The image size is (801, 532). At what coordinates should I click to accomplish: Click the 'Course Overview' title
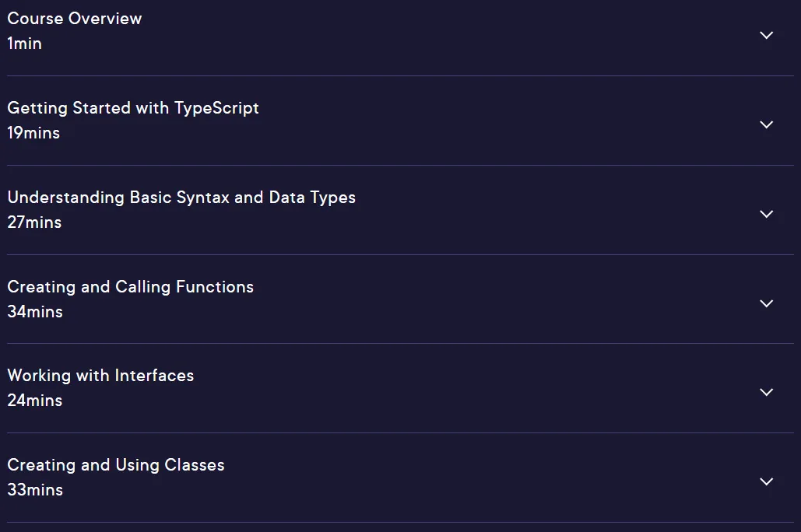tap(75, 19)
